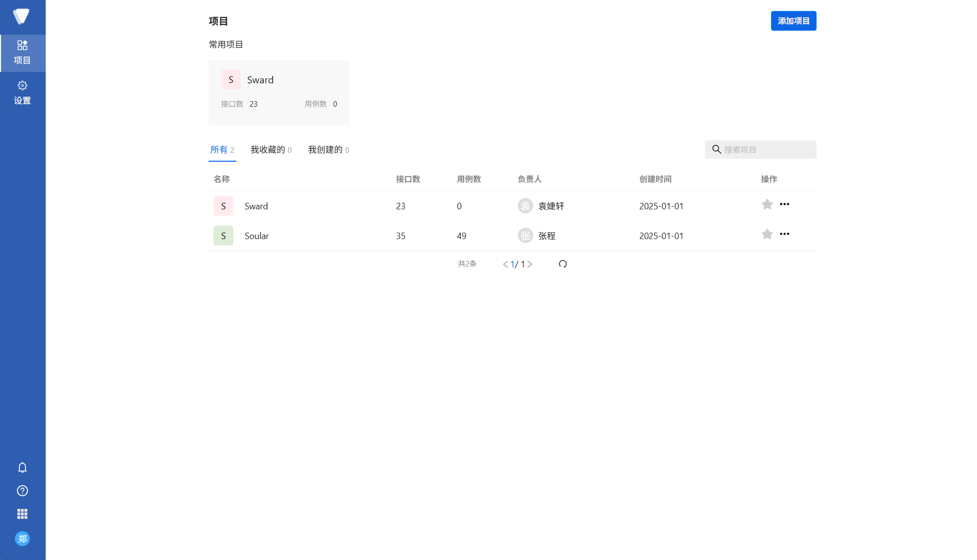Switch to 我创建的 tab
The width and height of the screenshot is (977, 560).
coord(328,150)
